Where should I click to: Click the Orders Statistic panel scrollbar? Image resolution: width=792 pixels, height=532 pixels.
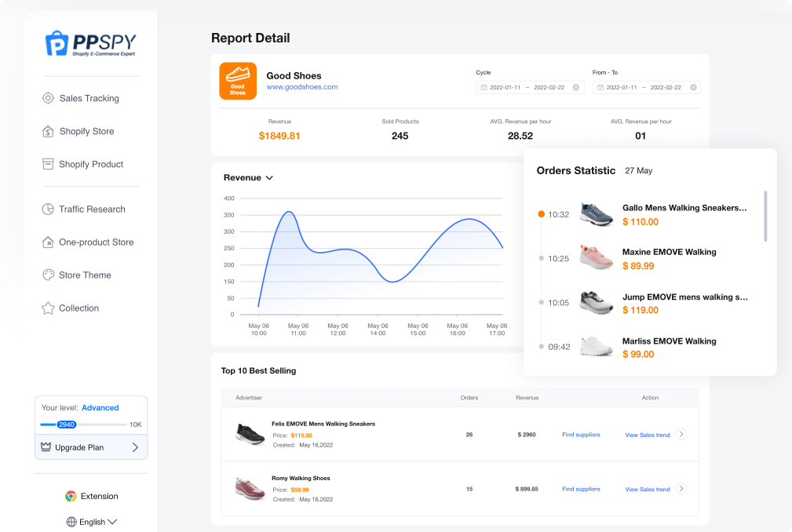click(x=765, y=215)
